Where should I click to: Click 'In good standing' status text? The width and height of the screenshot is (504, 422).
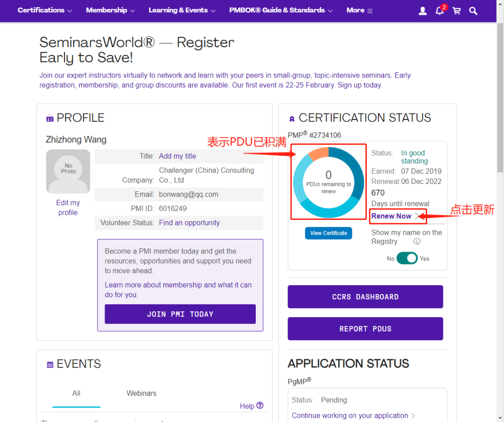click(414, 157)
